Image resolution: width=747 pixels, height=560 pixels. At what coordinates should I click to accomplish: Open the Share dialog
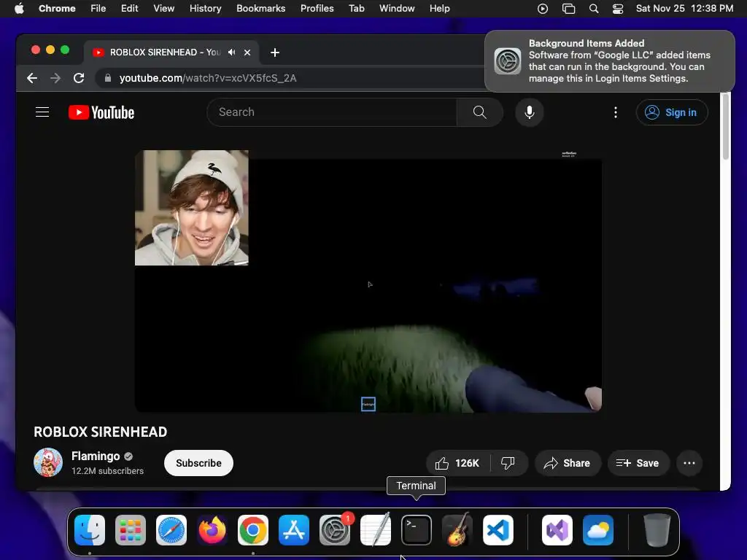(x=568, y=463)
